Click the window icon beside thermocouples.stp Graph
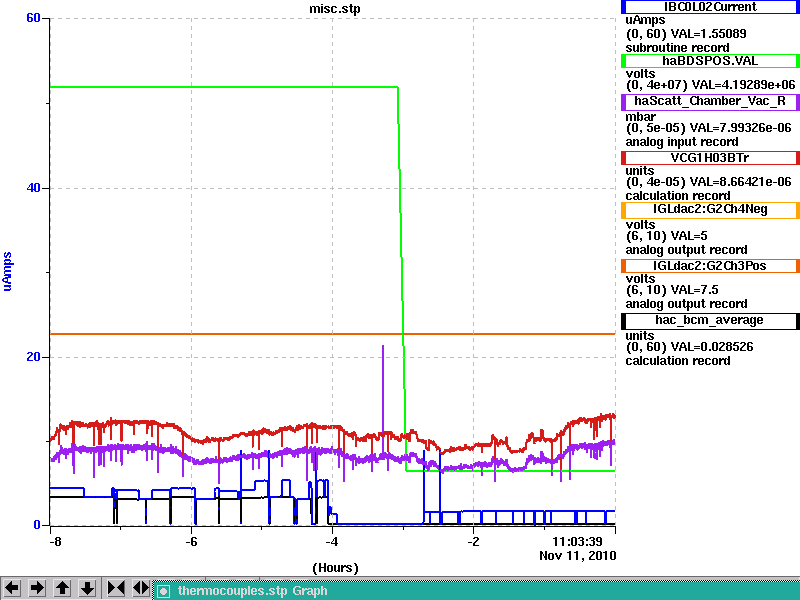This screenshot has width=800, height=600. [x=163, y=591]
